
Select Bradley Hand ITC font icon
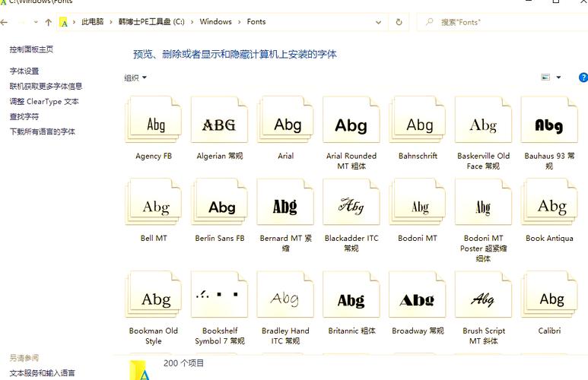[x=285, y=294]
